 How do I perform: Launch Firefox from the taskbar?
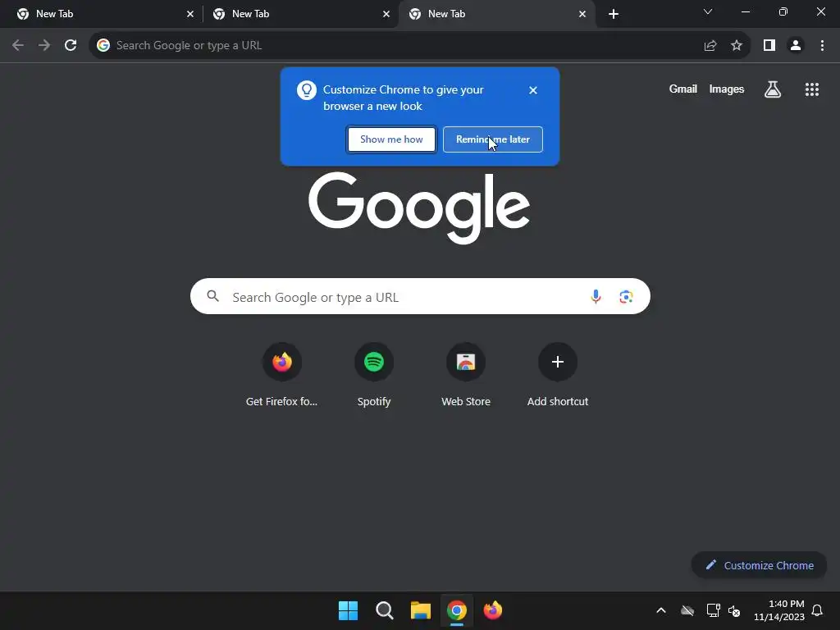tap(493, 610)
